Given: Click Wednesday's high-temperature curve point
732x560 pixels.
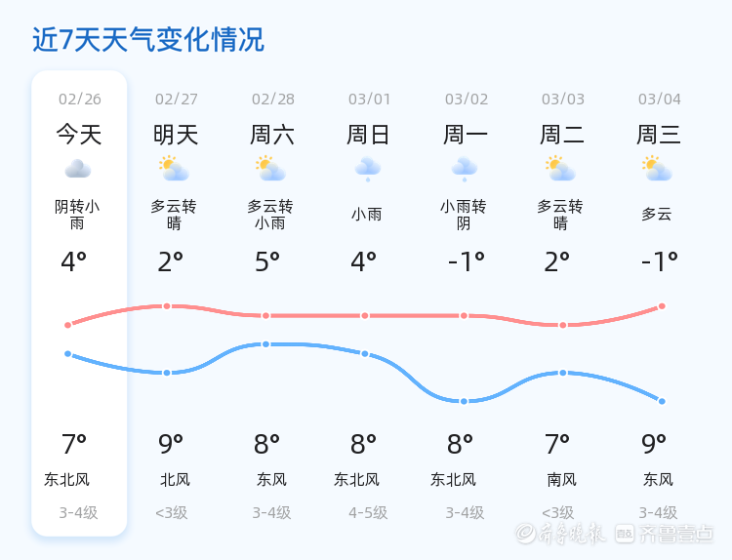Looking at the screenshot, I should (662, 306).
